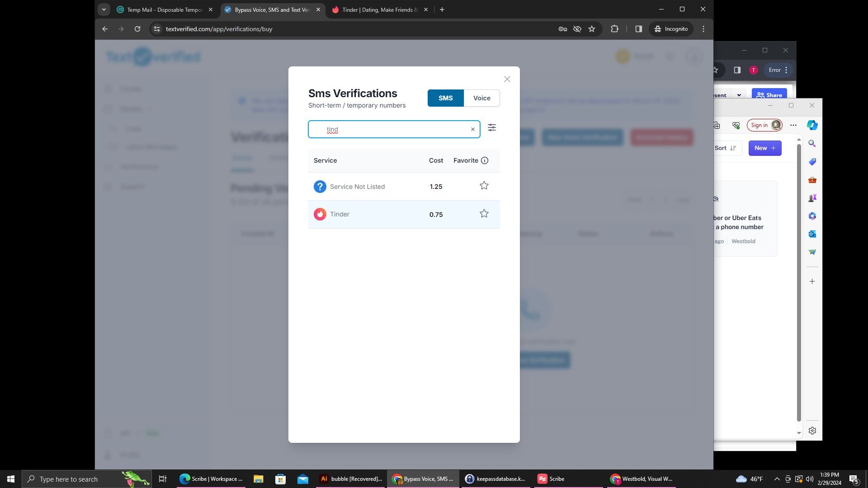Switch to the Illustrator bubble [Recovered] window
The height and width of the screenshot is (488, 868).
click(x=351, y=479)
